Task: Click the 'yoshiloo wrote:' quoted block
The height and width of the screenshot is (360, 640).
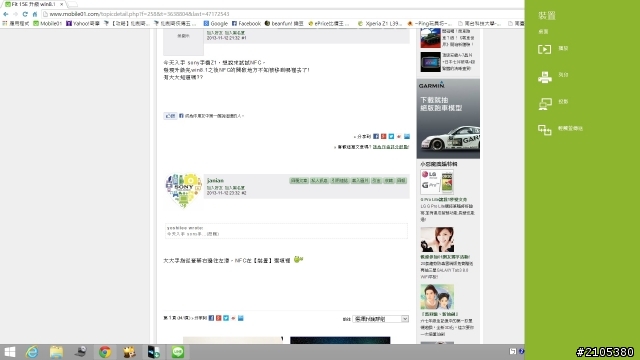Action: click(286, 231)
